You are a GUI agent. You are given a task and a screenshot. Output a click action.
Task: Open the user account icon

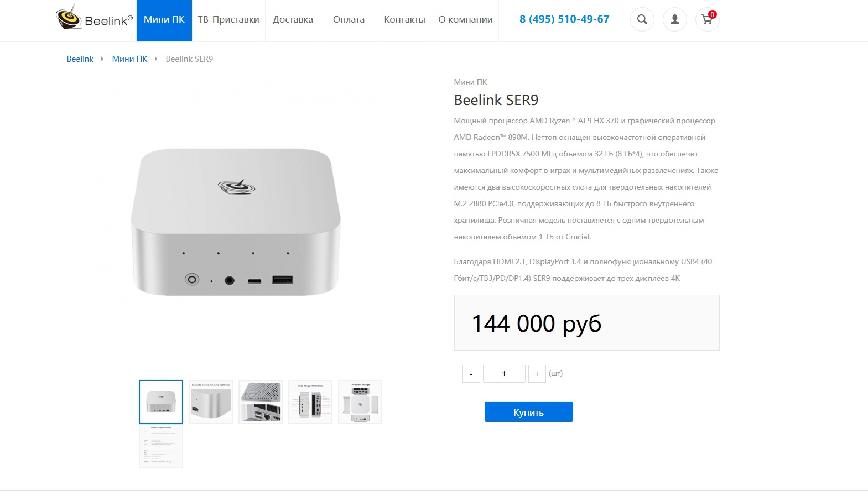click(x=674, y=19)
